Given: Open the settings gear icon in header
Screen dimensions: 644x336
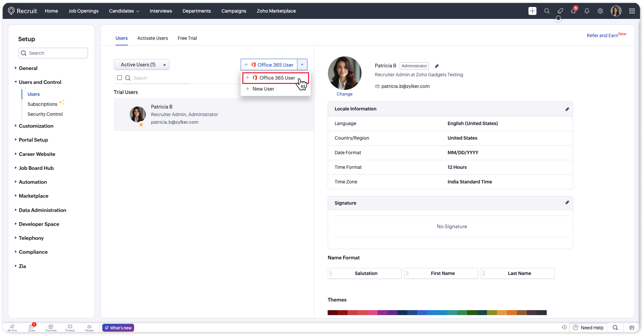Looking at the screenshot, I should [x=600, y=11].
